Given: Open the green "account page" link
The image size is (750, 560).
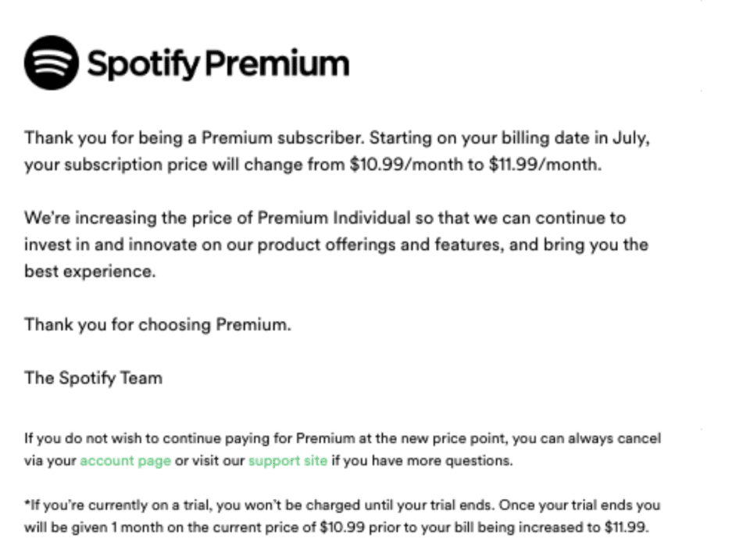Looking at the screenshot, I should [125, 461].
